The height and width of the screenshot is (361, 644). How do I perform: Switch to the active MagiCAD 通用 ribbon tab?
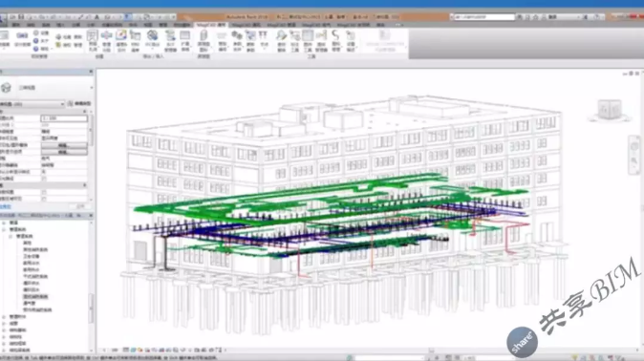[211, 25]
